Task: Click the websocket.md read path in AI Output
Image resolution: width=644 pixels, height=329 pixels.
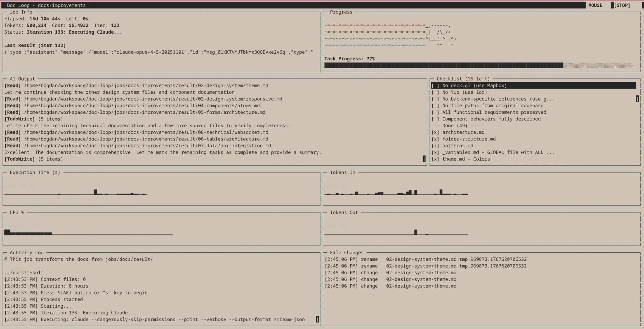Action: pyautogui.click(x=146, y=132)
